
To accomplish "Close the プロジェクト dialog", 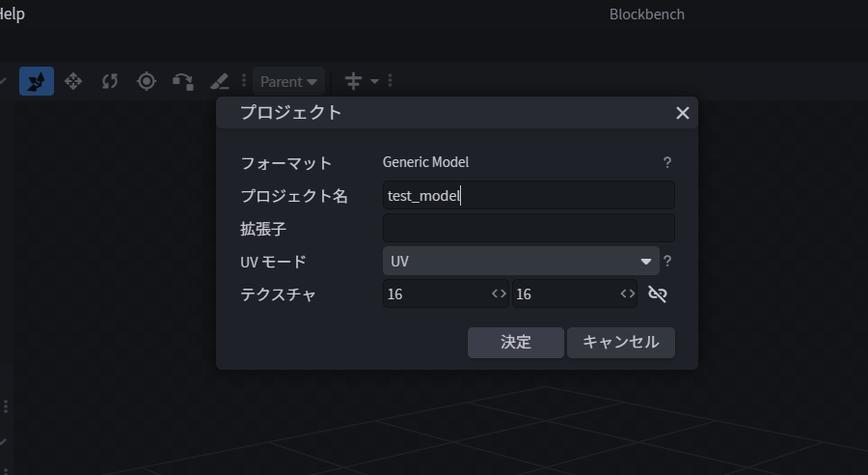I will point(683,113).
